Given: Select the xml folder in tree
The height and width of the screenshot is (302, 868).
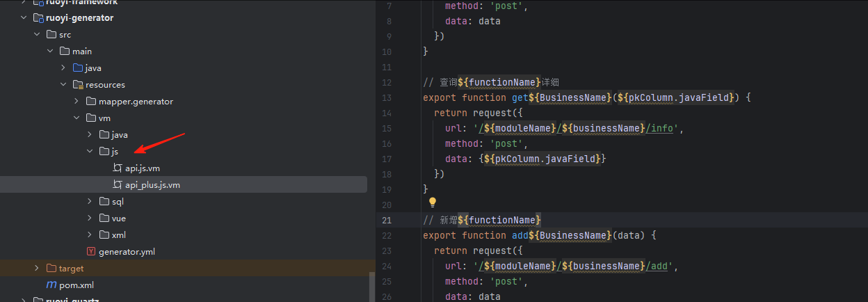Looking at the screenshot, I should [118, 235].
